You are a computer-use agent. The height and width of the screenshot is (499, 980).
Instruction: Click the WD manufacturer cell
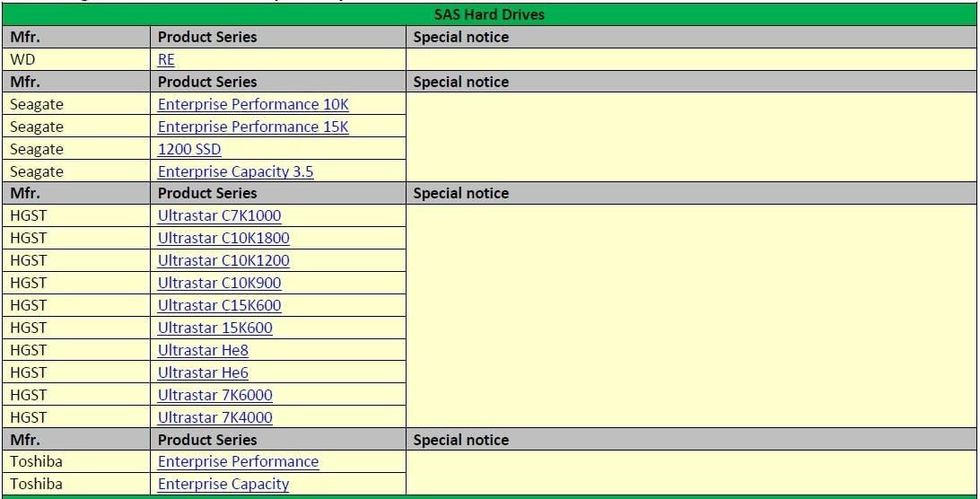tap(75, 59)
